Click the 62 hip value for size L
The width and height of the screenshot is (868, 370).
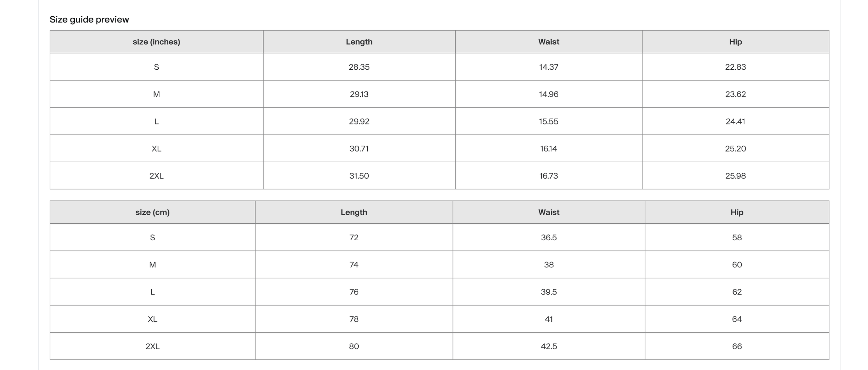click(x=737, y=292)
